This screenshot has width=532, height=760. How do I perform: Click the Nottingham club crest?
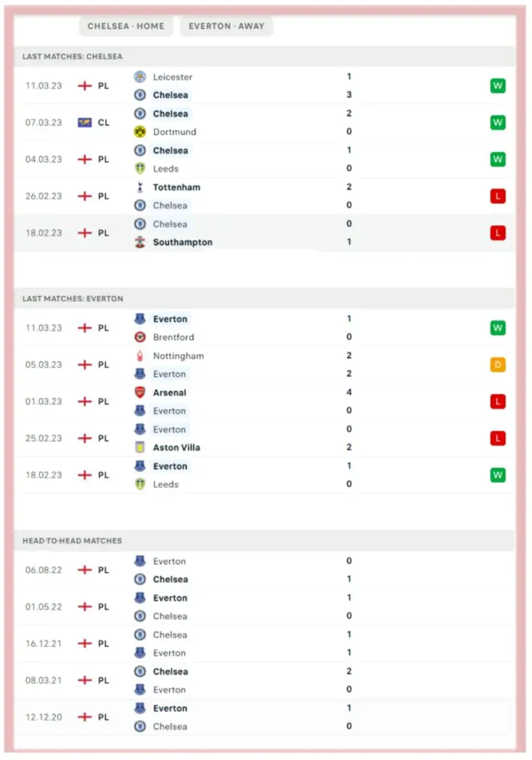(x=140, y=356)
